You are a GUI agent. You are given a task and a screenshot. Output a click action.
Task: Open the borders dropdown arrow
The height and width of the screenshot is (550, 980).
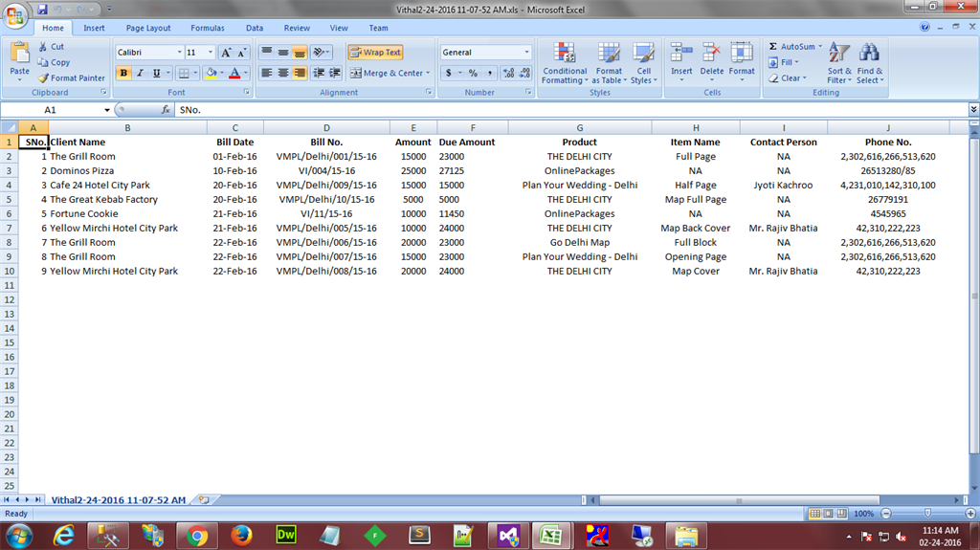[x=195, y=73]
